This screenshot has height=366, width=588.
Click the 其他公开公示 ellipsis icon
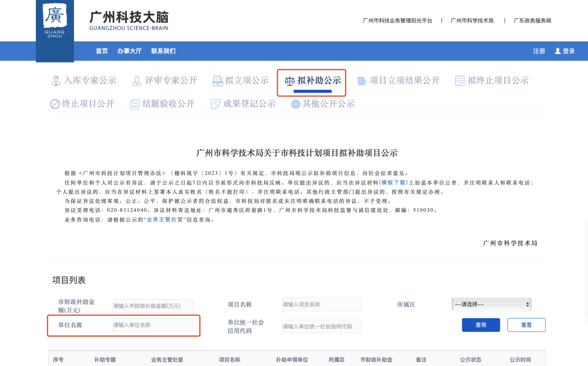[x=296, y=104]
